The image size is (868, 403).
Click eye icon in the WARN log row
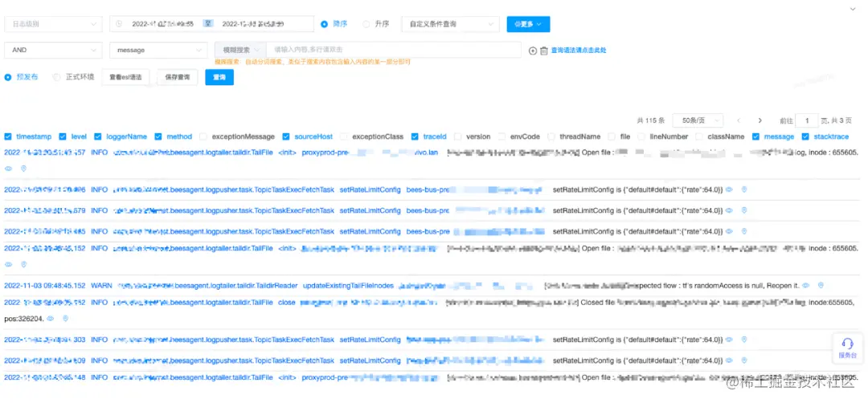click(x=805, y=285)
